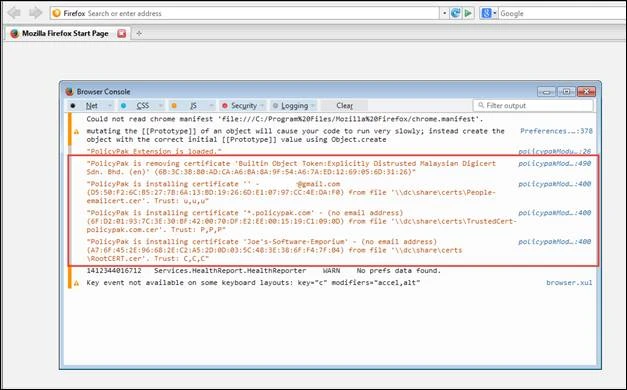Click the warning triangle beside the Prototype message

[76, 132]
